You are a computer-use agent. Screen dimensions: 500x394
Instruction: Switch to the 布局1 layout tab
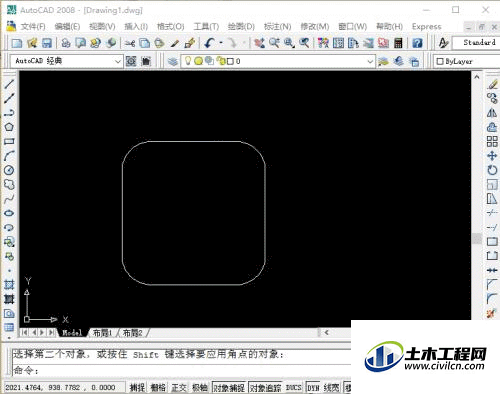point(102,333)
